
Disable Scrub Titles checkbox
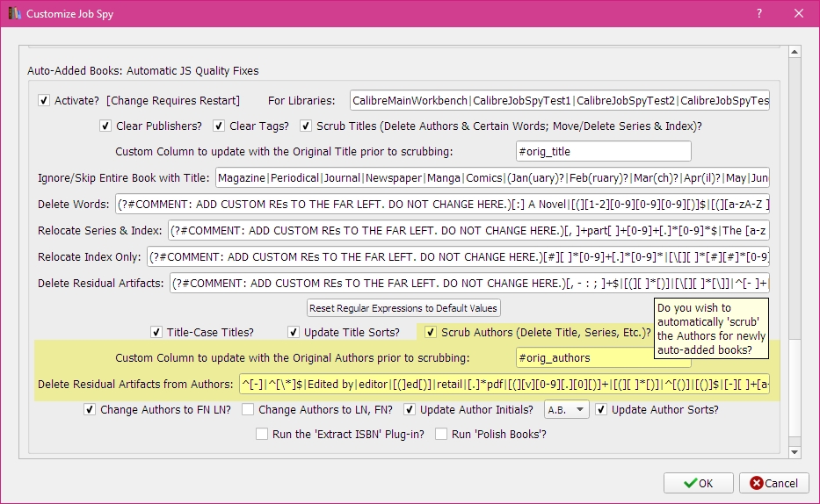[306, 126]
